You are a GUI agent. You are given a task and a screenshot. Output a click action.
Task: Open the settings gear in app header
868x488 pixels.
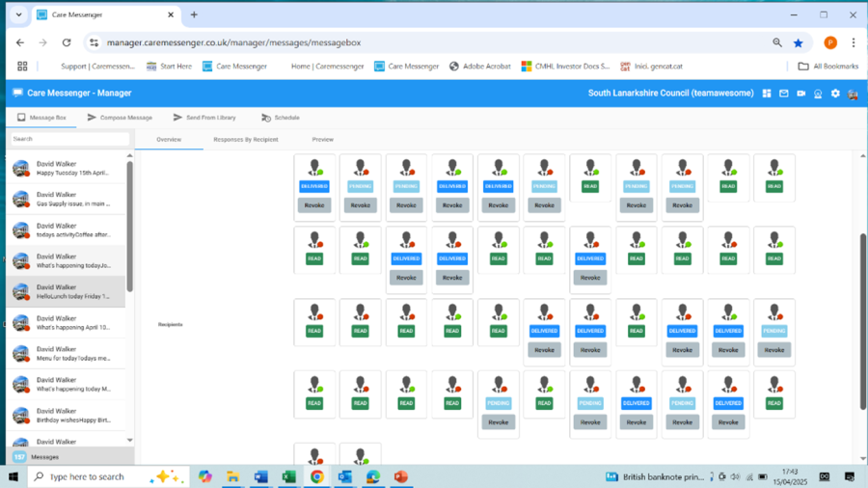tap(835, 94)
